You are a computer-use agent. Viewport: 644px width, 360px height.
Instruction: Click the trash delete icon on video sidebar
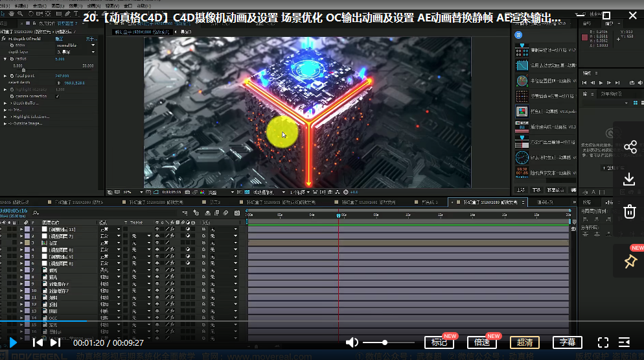click(x=630, y=211)
